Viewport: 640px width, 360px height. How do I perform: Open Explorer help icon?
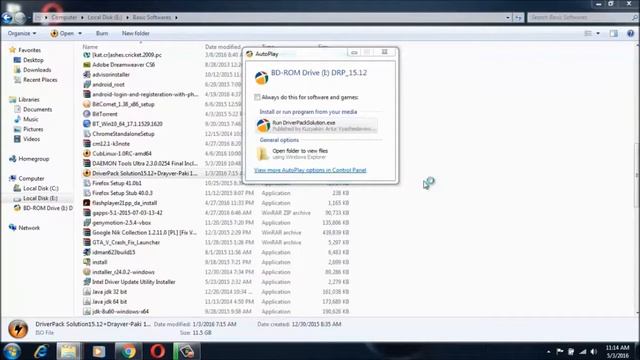(631, 33)
